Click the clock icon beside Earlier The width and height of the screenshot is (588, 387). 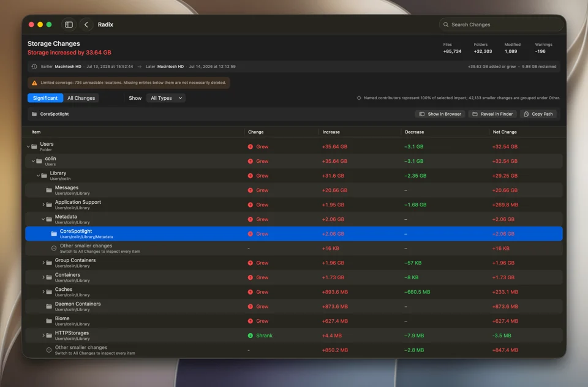pos(34,66)
